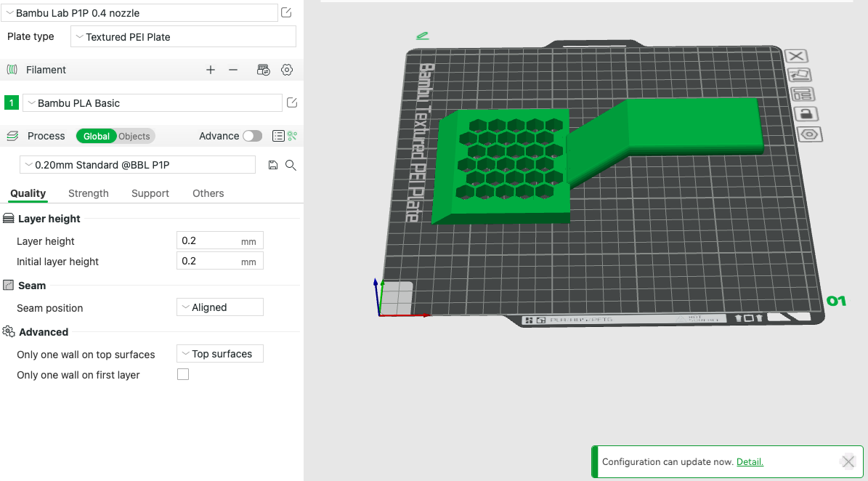
Task: Edit the Bambu Lab P1P printer preset
Action: click(x=286, y=13)
